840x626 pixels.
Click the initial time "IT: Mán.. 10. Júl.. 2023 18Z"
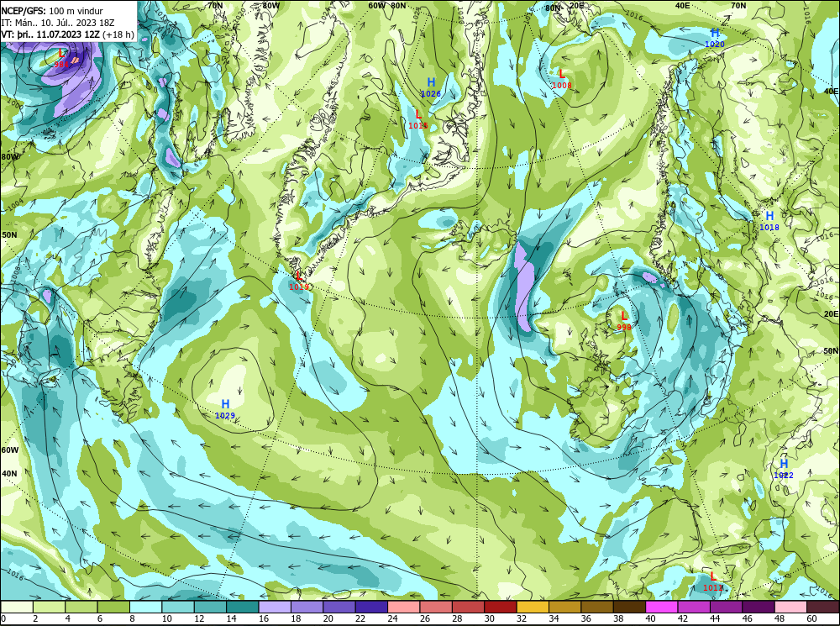pyautogui.click(x=58, y=23)
